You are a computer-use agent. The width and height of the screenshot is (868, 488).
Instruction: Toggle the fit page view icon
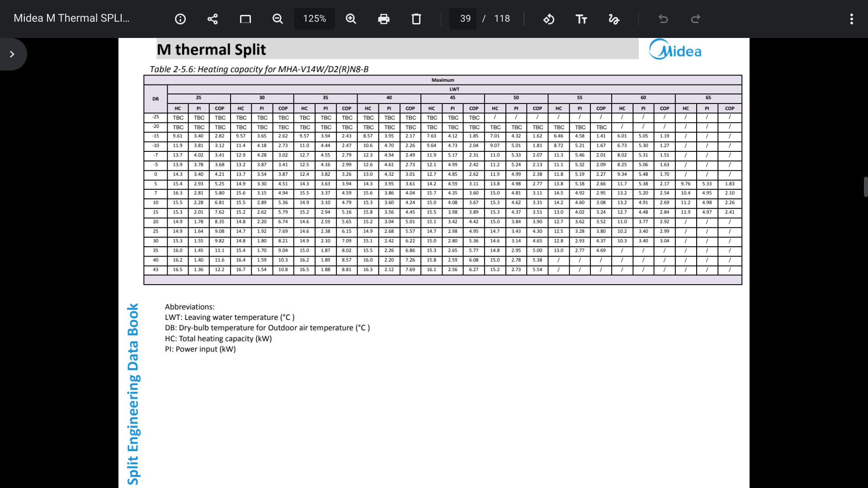coord(245,19)
